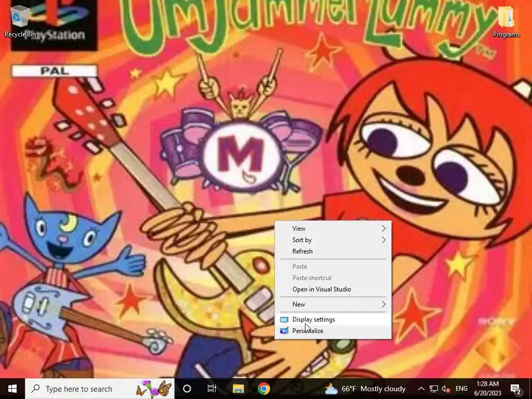Open Task View from the taskbar
532x399 pixels.
point(212,389)
